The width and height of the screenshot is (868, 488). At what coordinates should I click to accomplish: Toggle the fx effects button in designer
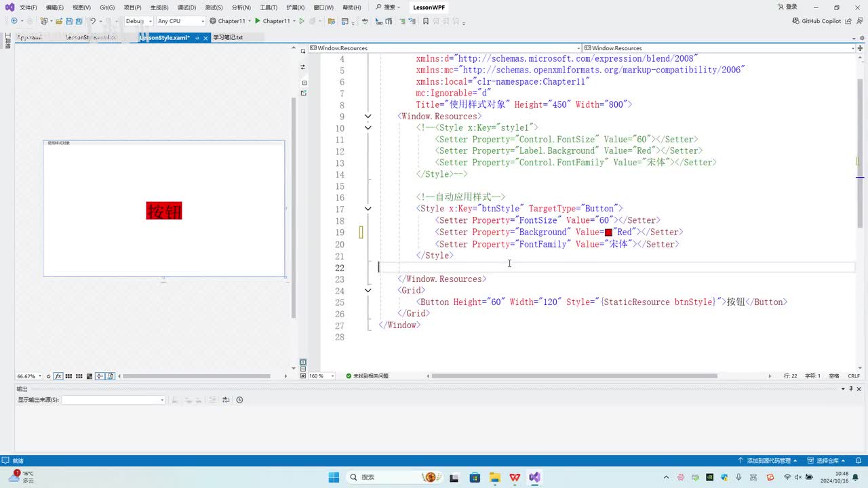click(58, 376)
